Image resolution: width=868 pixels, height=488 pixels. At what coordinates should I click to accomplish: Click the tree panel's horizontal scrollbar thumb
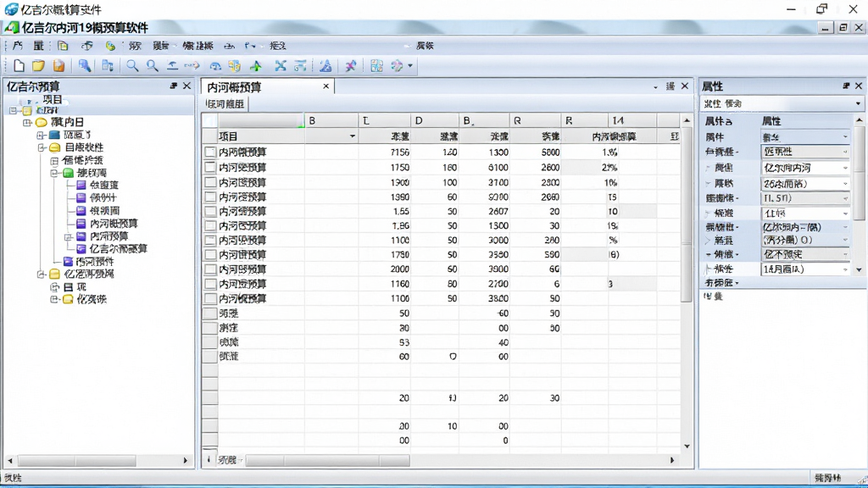click(77, 460)
